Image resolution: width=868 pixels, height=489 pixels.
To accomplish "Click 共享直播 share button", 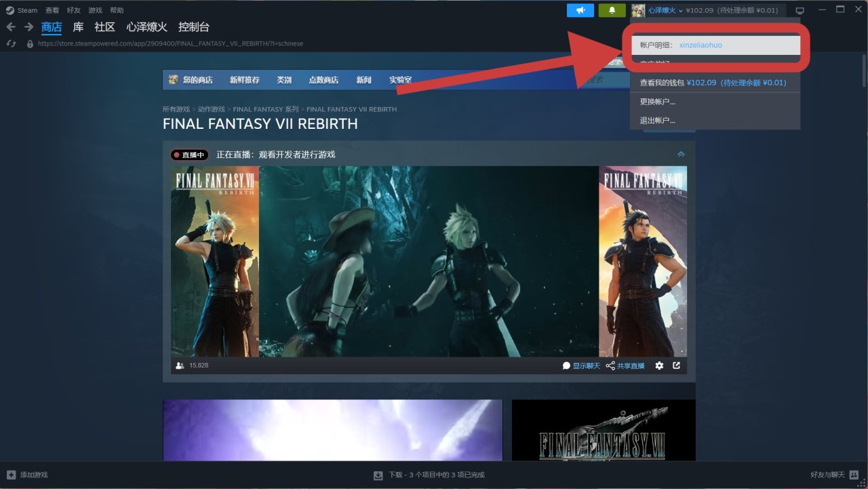I will point(625,366).
